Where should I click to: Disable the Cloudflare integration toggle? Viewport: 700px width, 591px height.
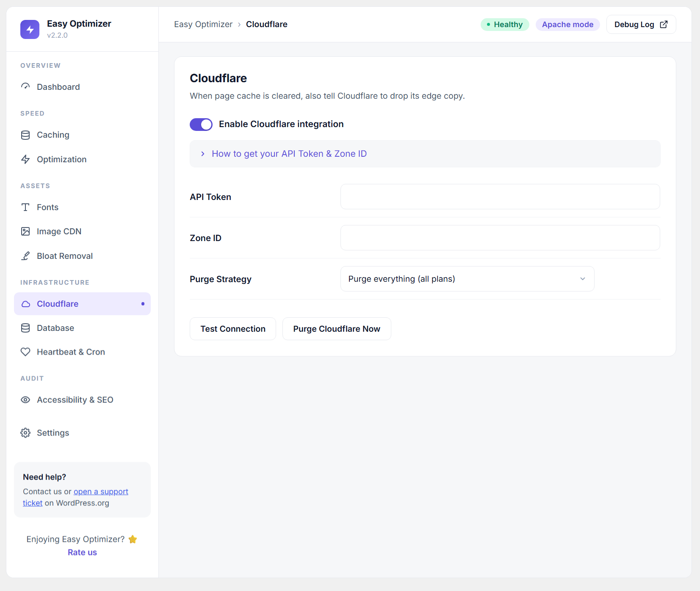201,125
